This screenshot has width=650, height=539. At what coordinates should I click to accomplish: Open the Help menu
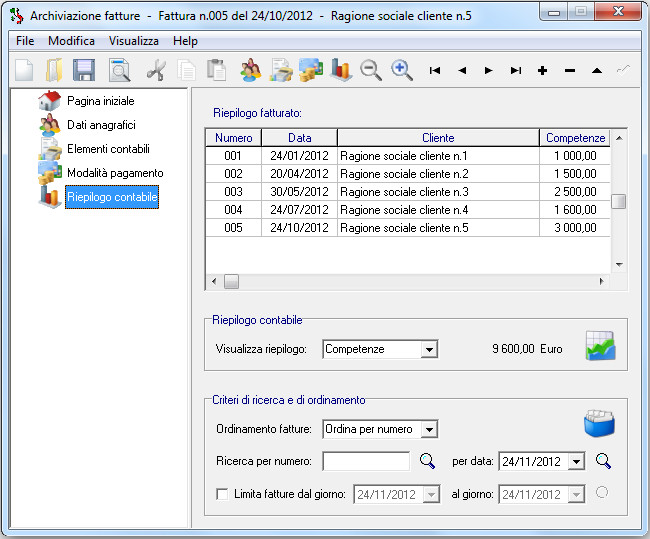pyautogui.click(x=185, y=41)
